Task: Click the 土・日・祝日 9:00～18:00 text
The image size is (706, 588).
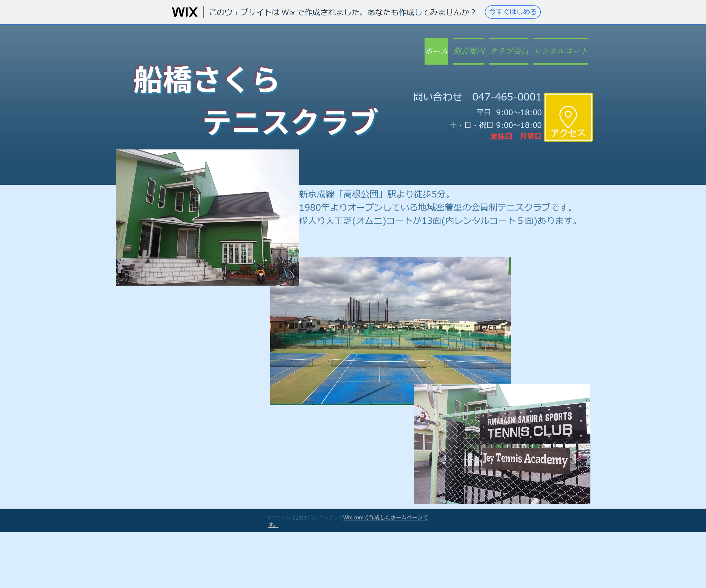Action: click(495, 125)
